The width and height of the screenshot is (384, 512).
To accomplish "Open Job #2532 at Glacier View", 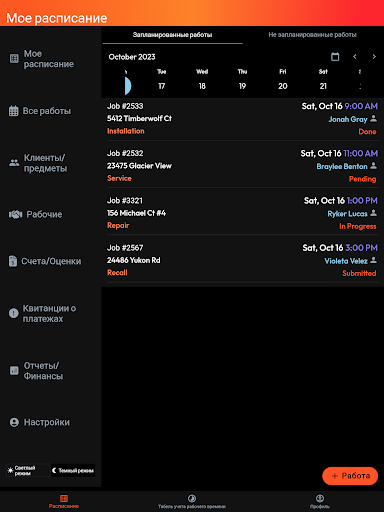I will point(242,165).
